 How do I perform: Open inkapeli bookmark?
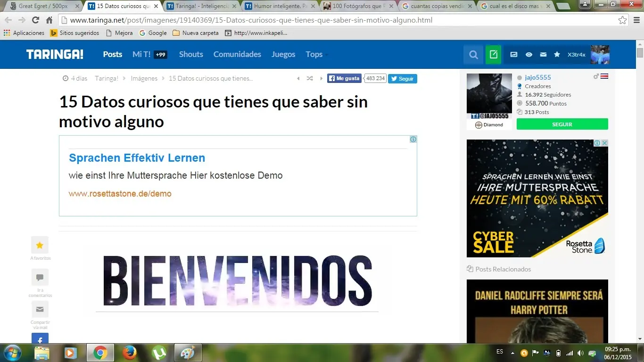tap(256, 33)
